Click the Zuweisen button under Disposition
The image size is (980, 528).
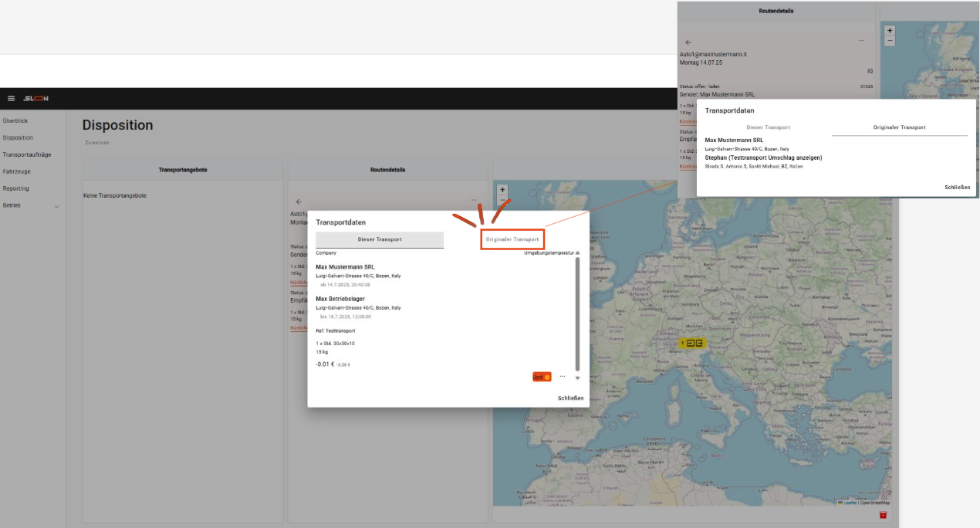click(97, 143)
